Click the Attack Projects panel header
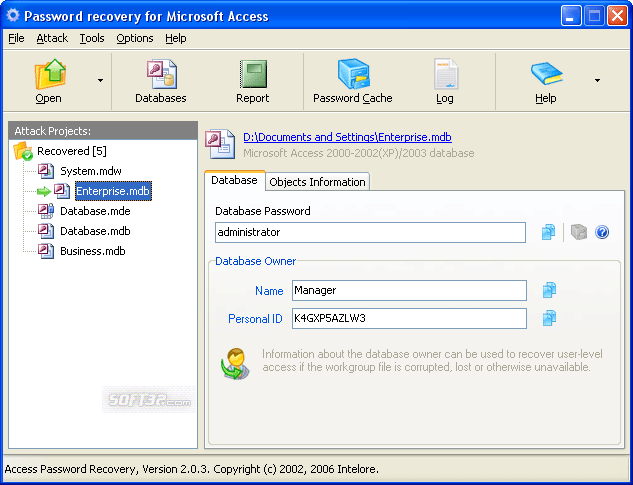 103,131
